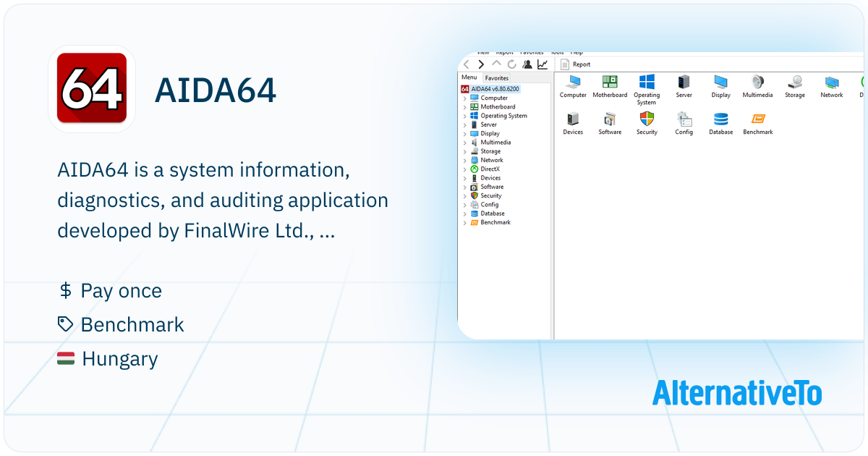Click the Refresh toolbar icon
The width and height of the screenshot is (868, 456).
[x=512, y=64]
